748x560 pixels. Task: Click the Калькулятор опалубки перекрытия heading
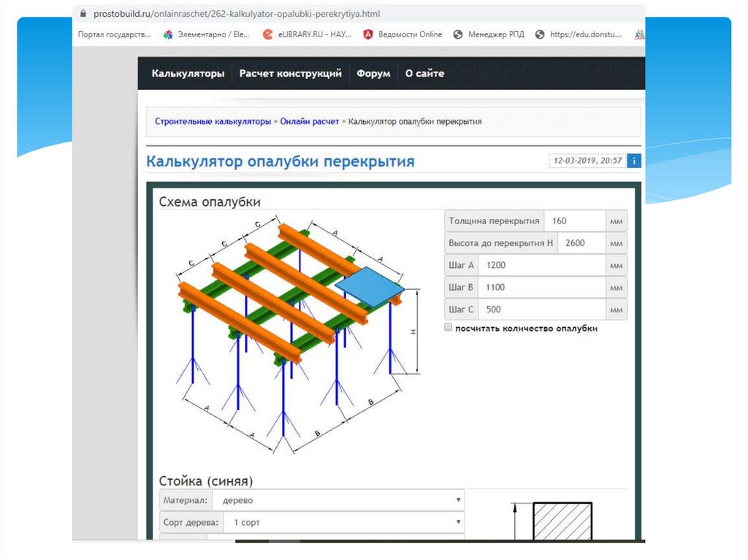280,161
